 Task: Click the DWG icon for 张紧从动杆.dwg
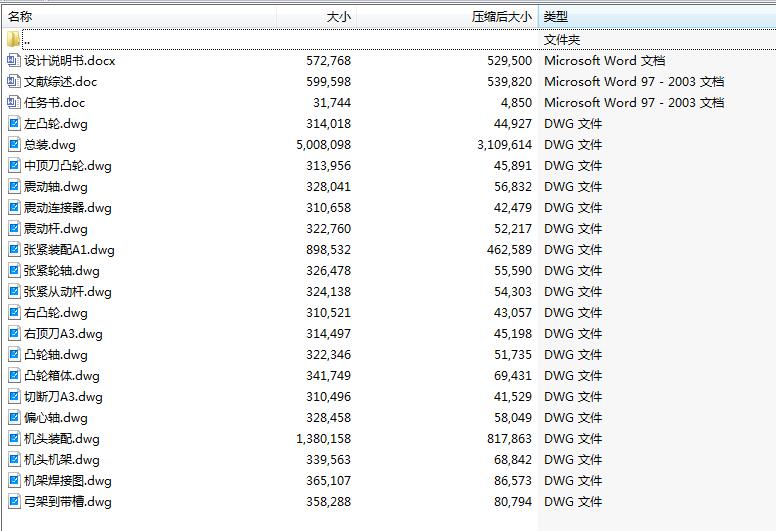point(14,291)
